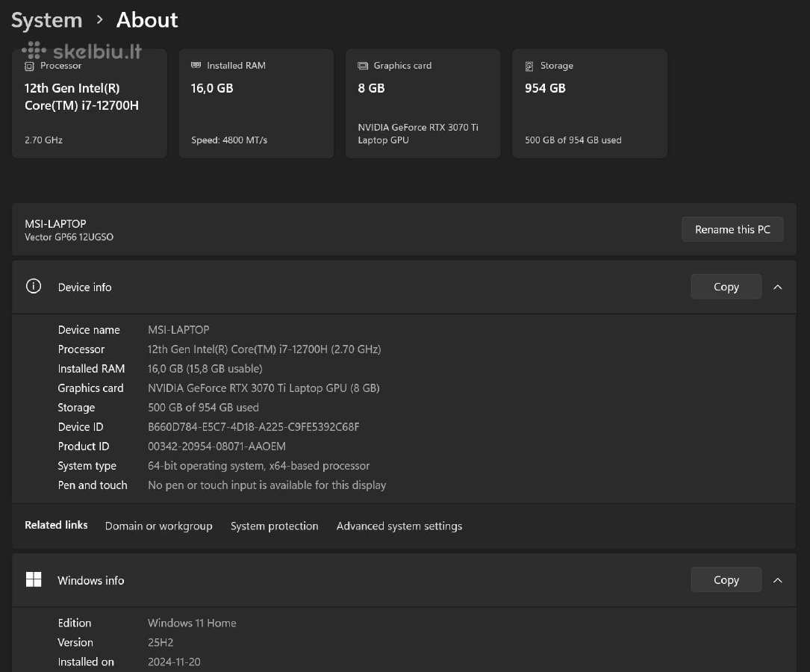
Task: Open Domain or workgroup link
Action: pyautogui.click(x=158, y=526)
